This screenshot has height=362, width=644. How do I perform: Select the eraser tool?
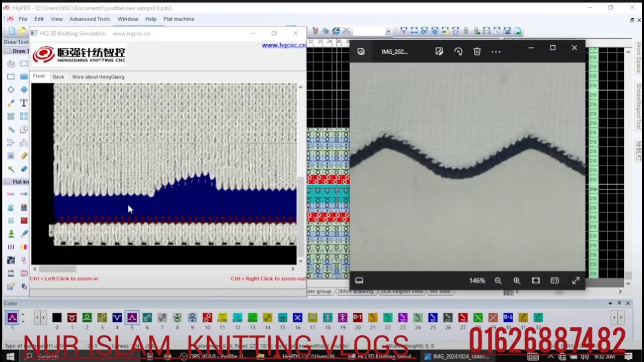click(x=24, y=169)
